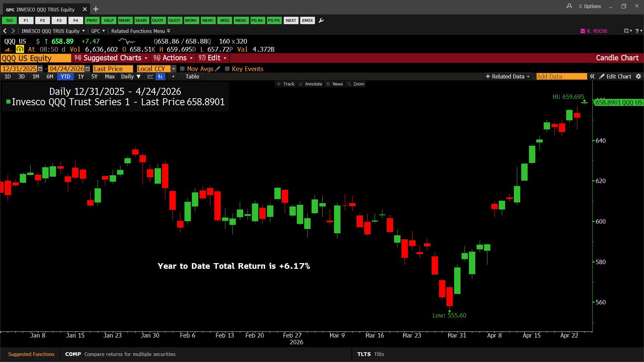Screen dimensions: 644x362
Task: Click the Add Data input field
Action: [x=561, y=76]
